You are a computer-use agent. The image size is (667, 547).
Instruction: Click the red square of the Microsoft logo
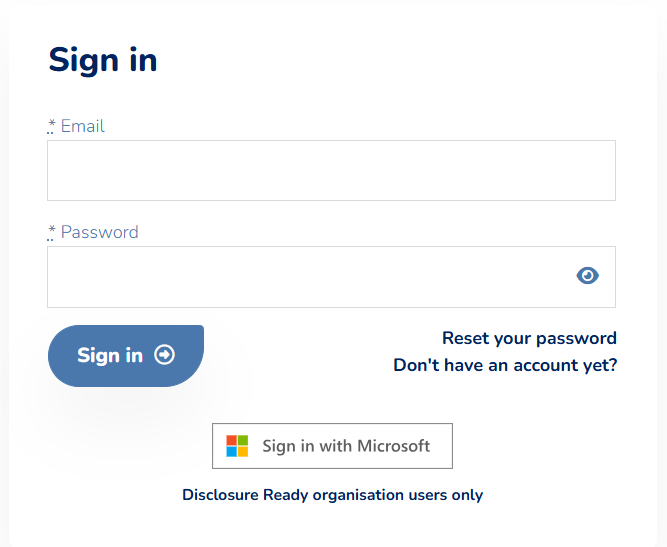(x=231, y=440)
